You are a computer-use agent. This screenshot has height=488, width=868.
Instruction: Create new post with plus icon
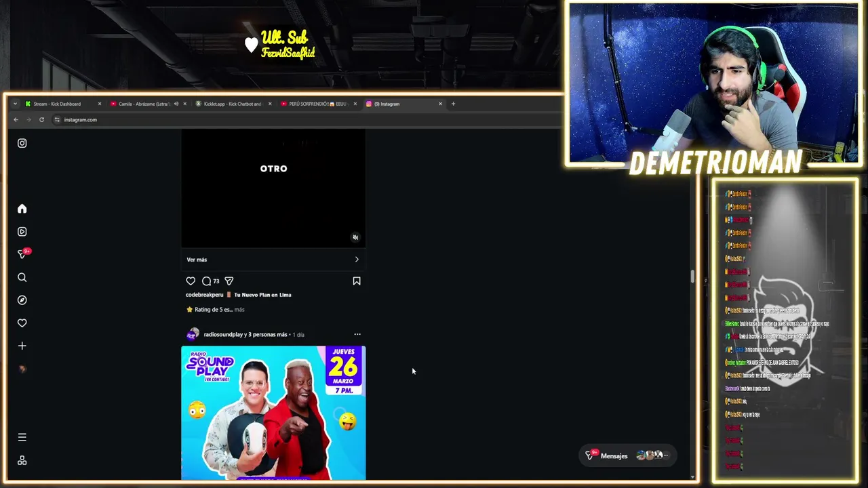tap(22, 346)
